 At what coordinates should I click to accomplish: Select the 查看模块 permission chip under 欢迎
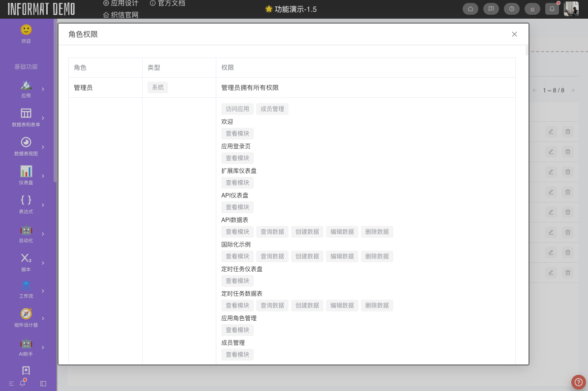pos(237,133)
